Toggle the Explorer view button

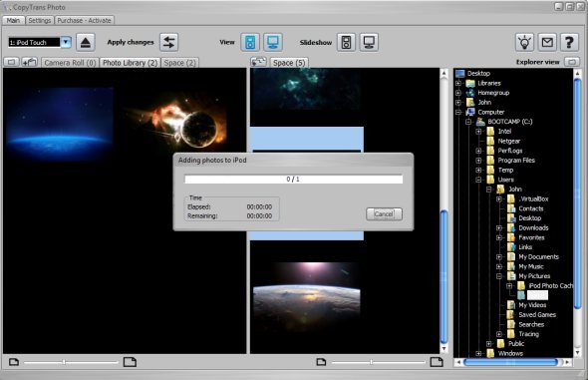click(572, 62)
